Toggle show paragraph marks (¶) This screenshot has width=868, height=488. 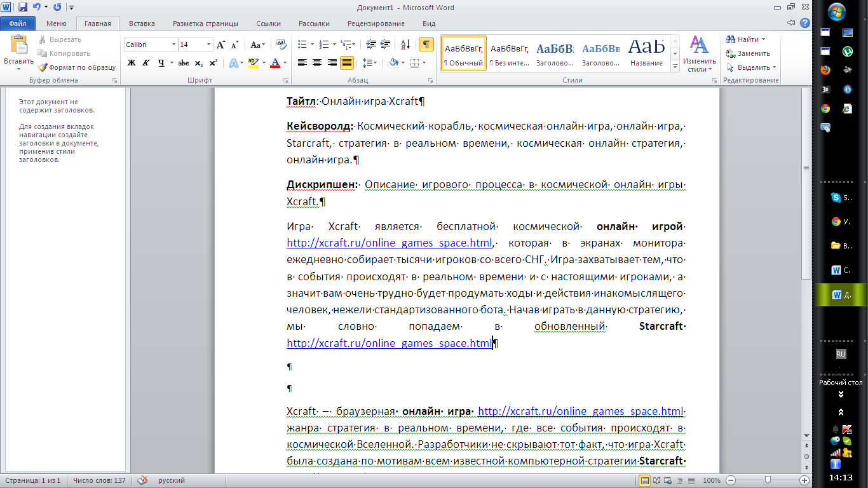[x=426, y=44]
